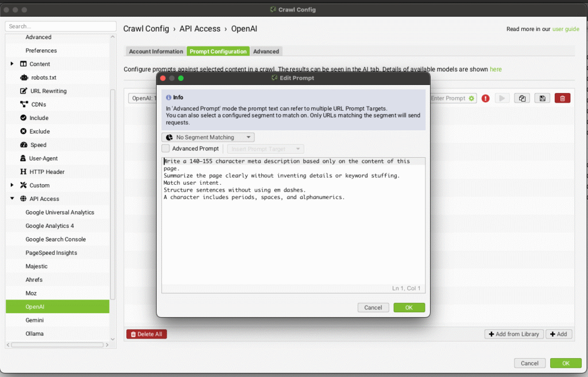This screenshot has width=588, height=377.
Task: Switch to the Advanced tab
Action: click(x=266, y=51)
